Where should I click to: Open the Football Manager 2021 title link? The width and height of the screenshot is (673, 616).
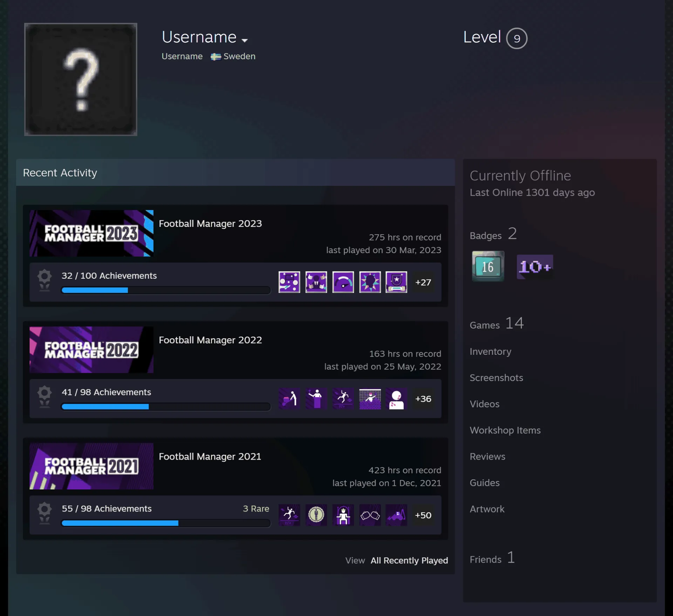[x=210, y=456]
